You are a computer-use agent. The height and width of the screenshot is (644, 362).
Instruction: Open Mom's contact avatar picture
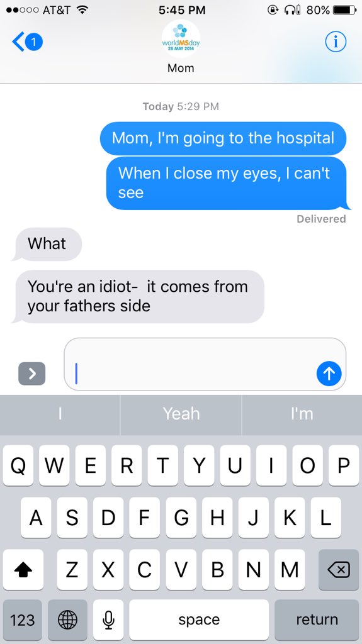click(181, 39)
